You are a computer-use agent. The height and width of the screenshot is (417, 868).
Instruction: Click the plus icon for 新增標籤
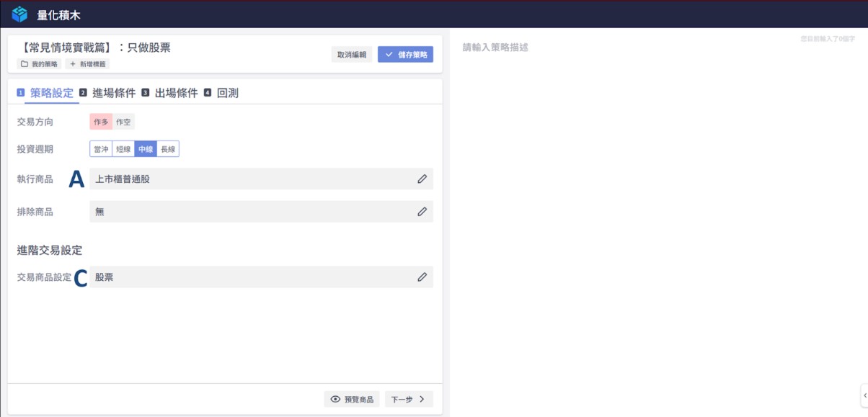pyautogui.click(x=73, y=64)
